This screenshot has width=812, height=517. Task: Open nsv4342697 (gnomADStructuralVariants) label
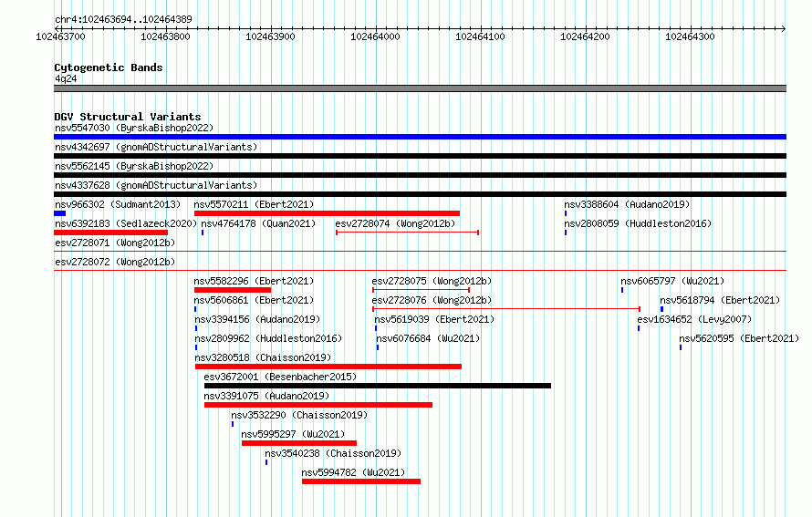pyautogui.click(x=156, y=147)
